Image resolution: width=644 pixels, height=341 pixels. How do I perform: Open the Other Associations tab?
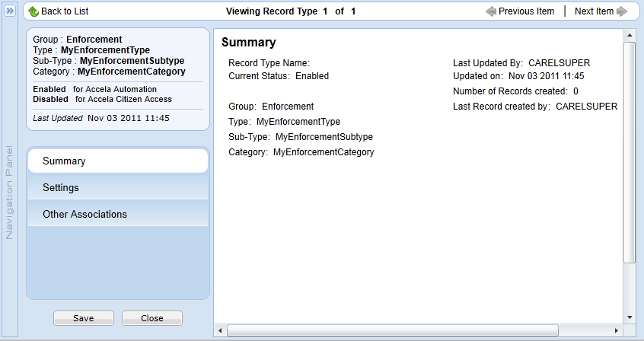[x=117, y=214]
